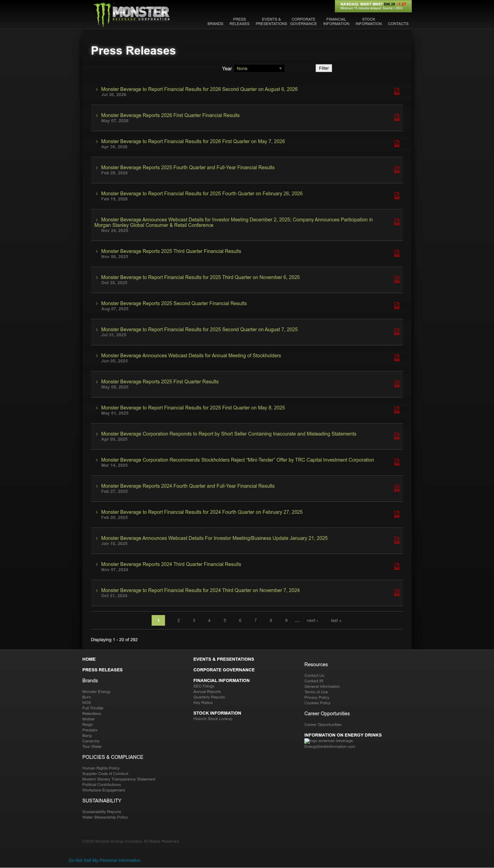Screen dimensions: 494x868
Task: Open PDF for 2025 Fourth Quarter and Full-Year Results
Action: 397,170
